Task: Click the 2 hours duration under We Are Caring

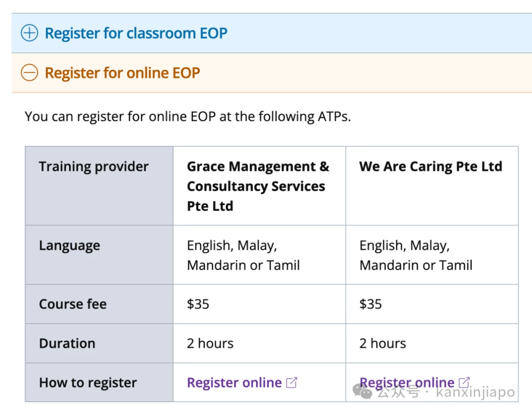Action: click(x=382, y=344)
